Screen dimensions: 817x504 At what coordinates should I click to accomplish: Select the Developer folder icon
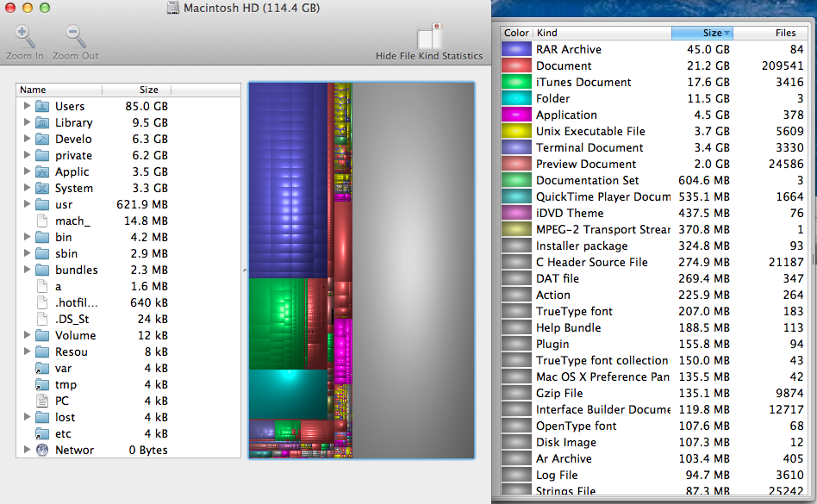[x=42, y=139]
